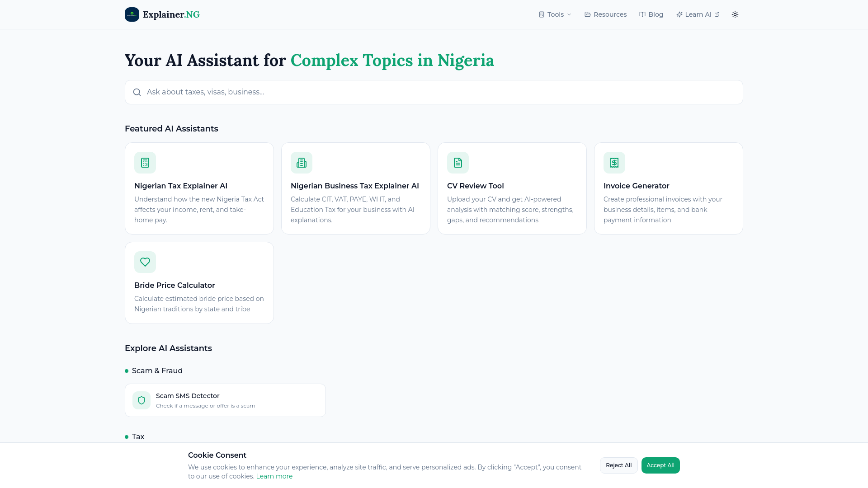The height and width of the screenshot is (488, 868).
Task: Expand the Tools dropdown menu
Action: (554, 14)
